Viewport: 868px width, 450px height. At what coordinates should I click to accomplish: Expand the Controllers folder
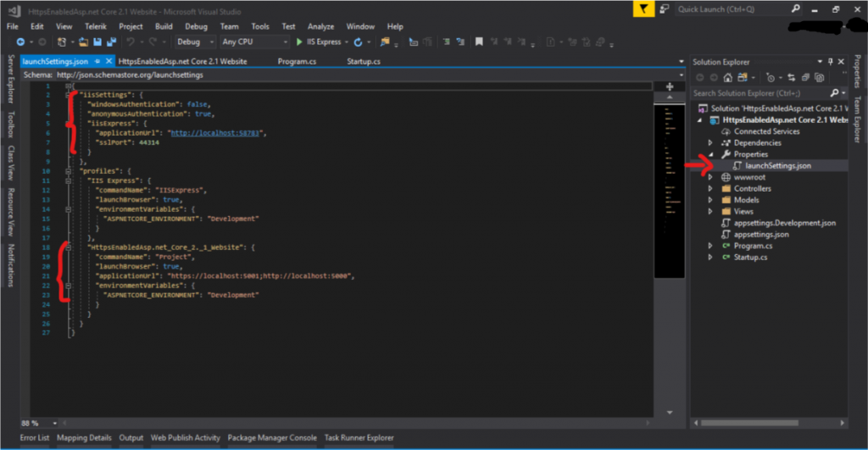pos(710,189)
